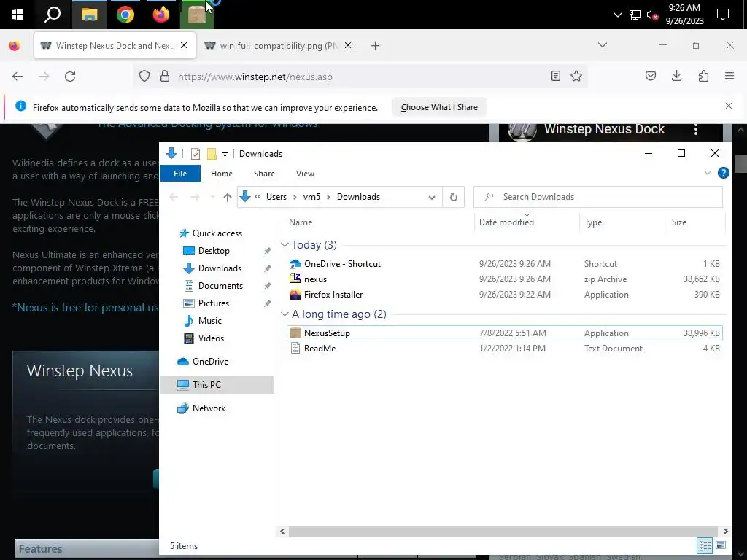The height and width of the screenshot is (560, 747).
Task: Sort by Date modified column
Action: (x=506, y=222)
